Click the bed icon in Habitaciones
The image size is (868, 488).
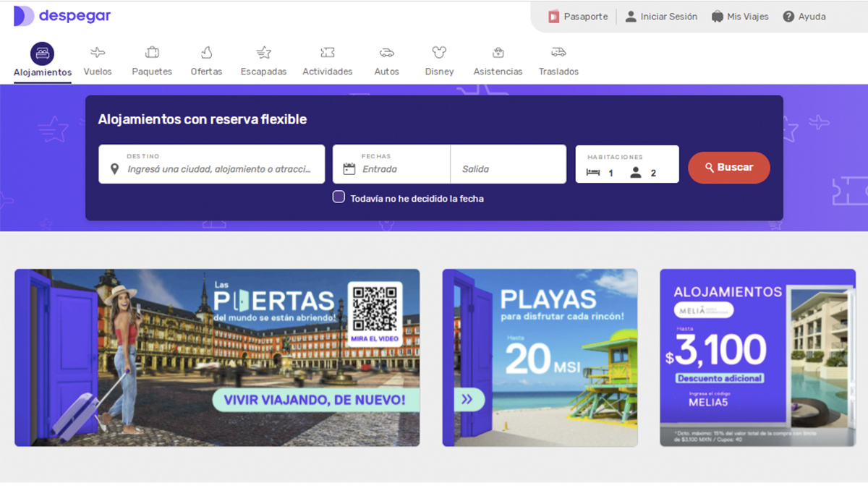tap(593, 173)
